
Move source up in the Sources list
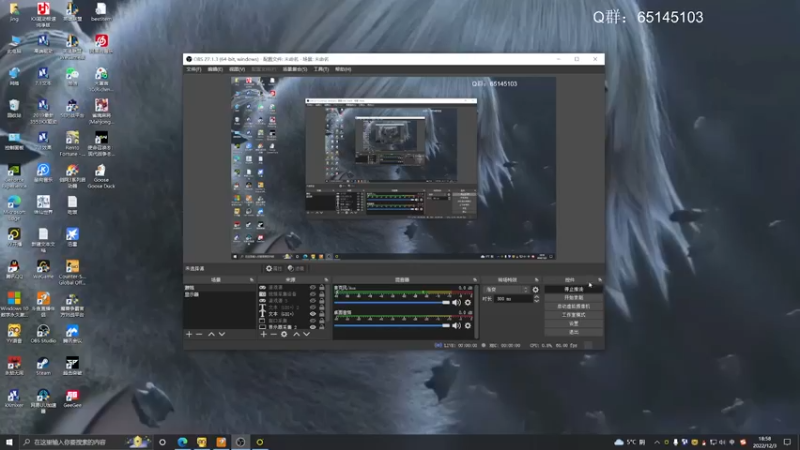[296, 334]
